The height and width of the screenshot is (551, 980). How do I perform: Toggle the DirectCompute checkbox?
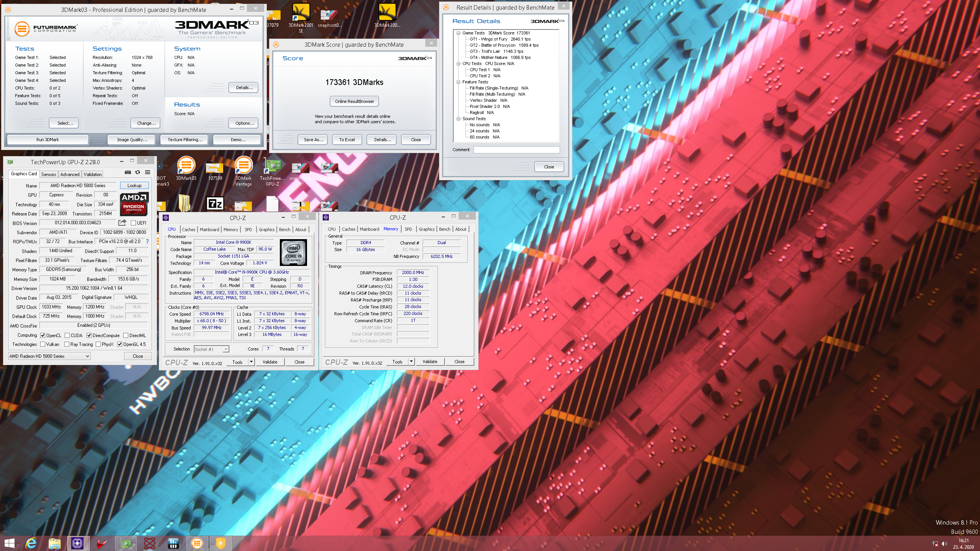click(89, 336)
